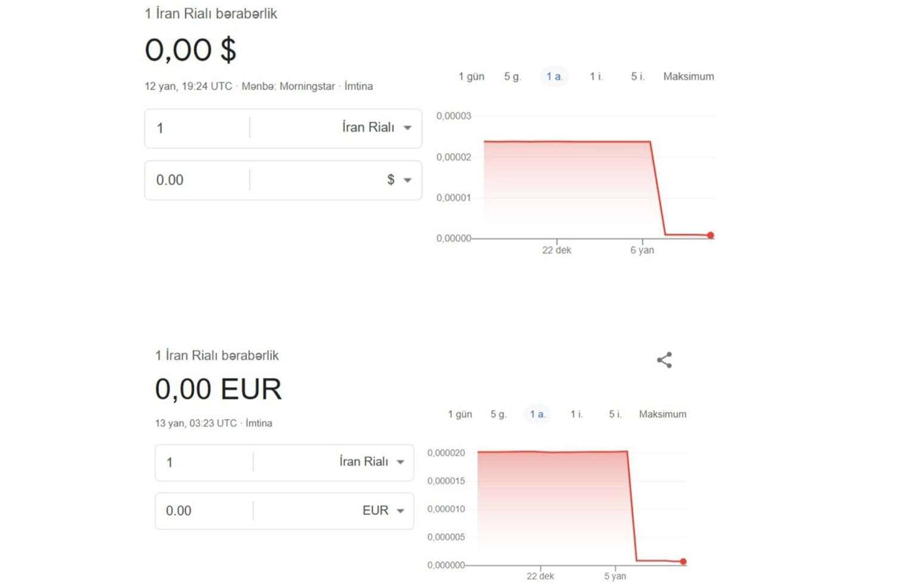Switch dollar chart to 5 g. range
899x588 pixels.
click(512, 76)
